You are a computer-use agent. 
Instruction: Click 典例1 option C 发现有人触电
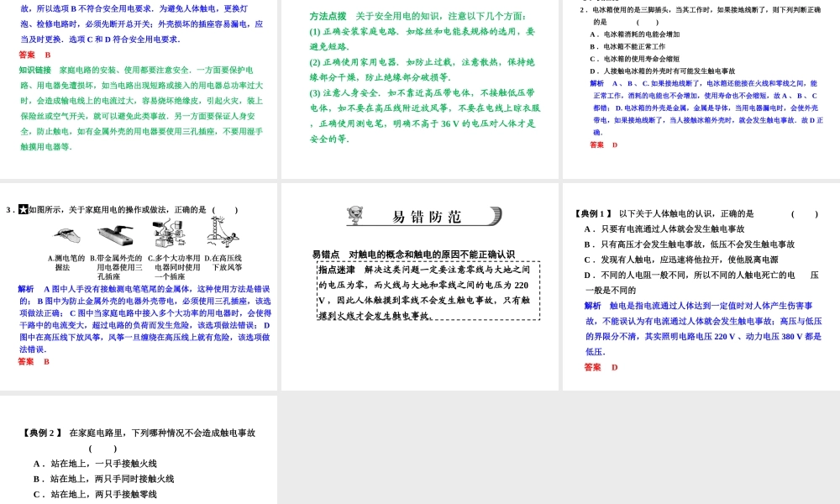tap(681, 260)
